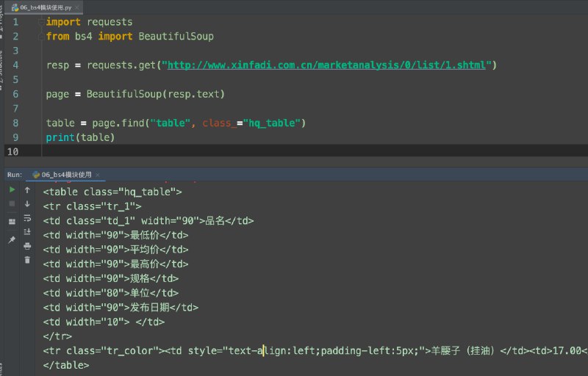The width and height of the screenshot is (588, 376).
Task: Click the output line containing 最高价
Action: (115, 264)
